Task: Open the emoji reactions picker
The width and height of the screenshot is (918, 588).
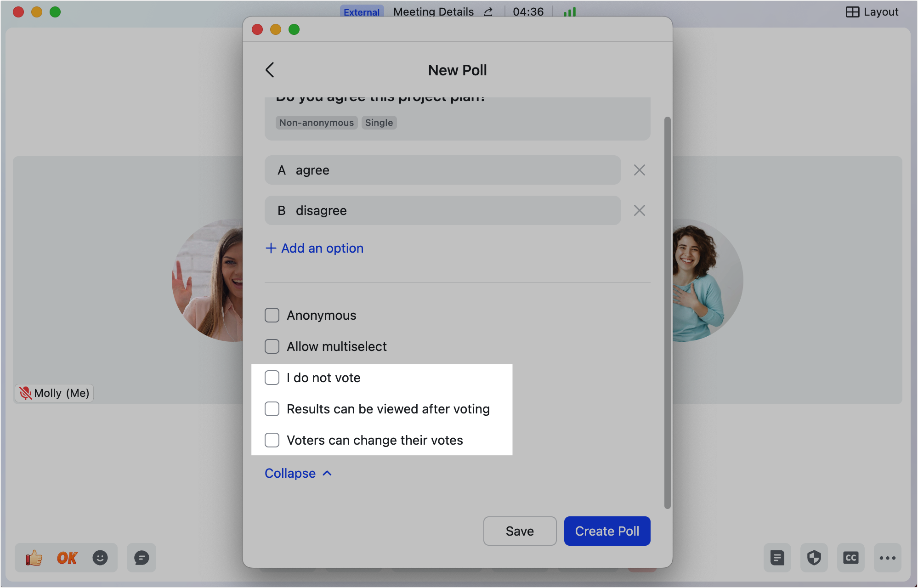Action: coord(100,558)
